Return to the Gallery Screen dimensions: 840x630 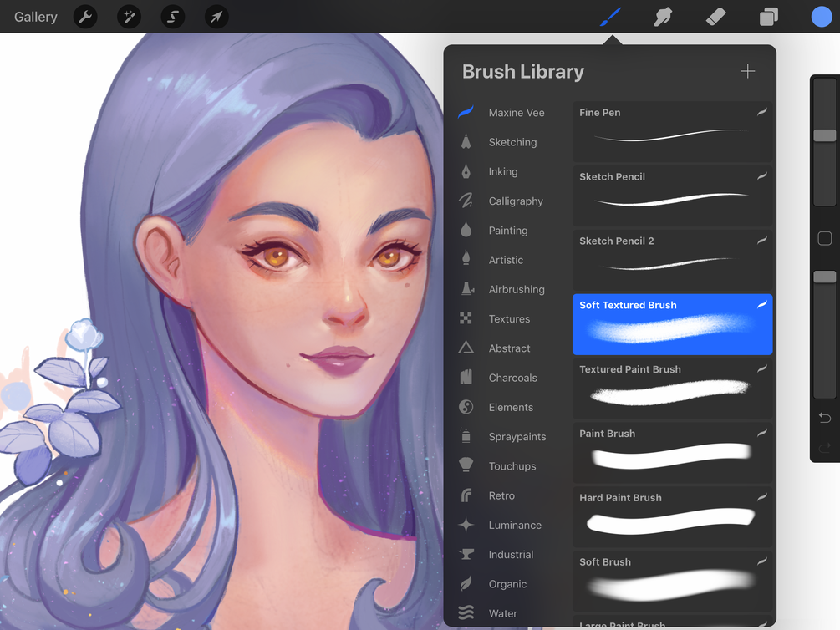[x=35, y=18]
